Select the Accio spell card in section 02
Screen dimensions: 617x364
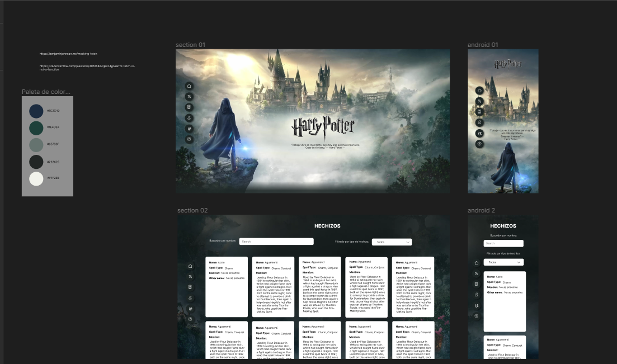[227, 287]
